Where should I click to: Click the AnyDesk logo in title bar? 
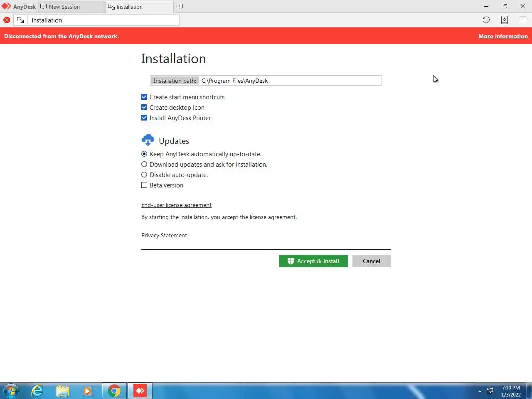[6, 7]
